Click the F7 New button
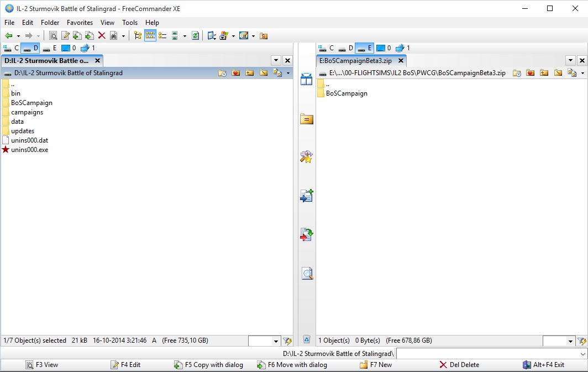588x372 pixels. coord(376,364)
